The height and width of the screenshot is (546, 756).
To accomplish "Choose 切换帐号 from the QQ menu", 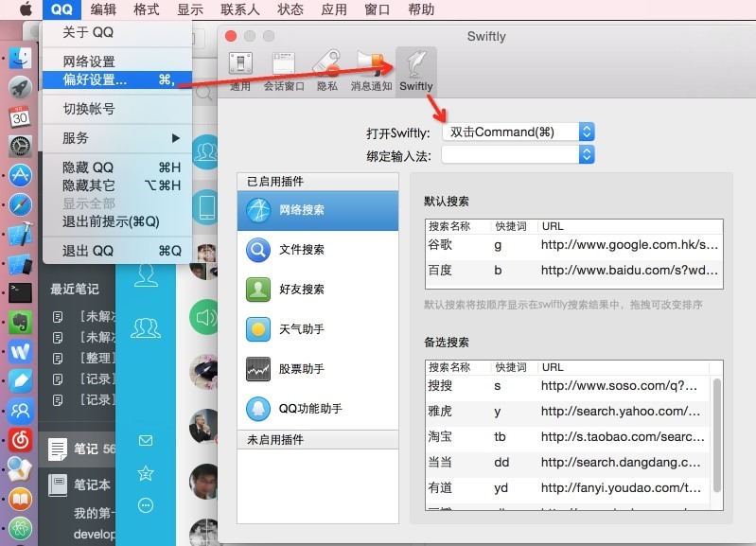I will (117, 109).
